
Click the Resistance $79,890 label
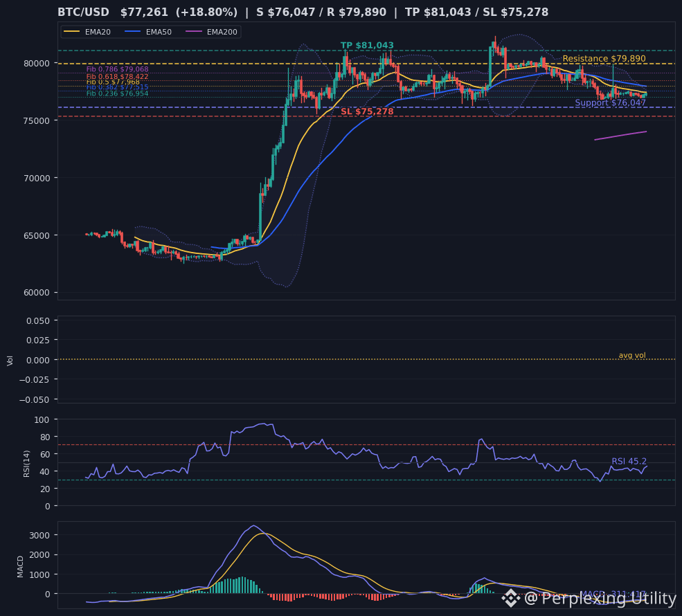click(604, 58)
